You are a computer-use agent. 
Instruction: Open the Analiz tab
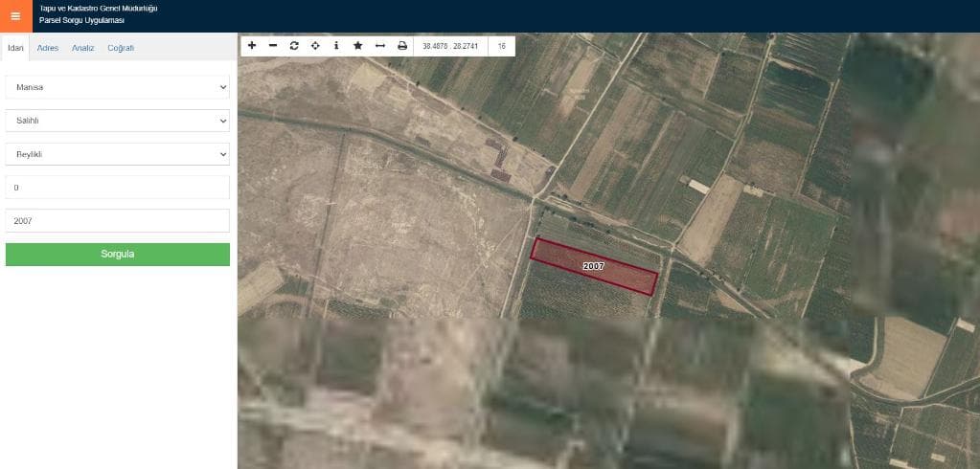[x=82, y=48]
